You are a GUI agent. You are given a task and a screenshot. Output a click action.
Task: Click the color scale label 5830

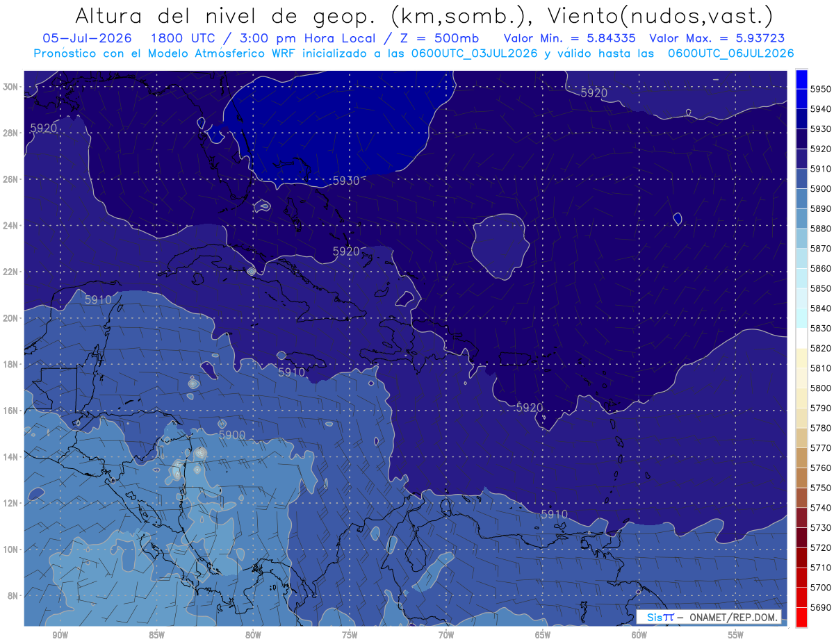tap(820, 328)
